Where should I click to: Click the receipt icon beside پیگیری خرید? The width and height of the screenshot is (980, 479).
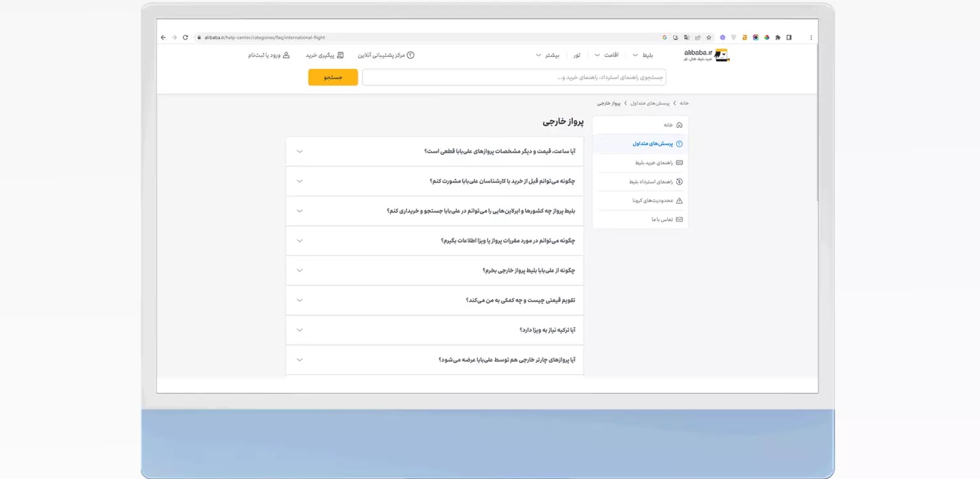click(340, 55)
